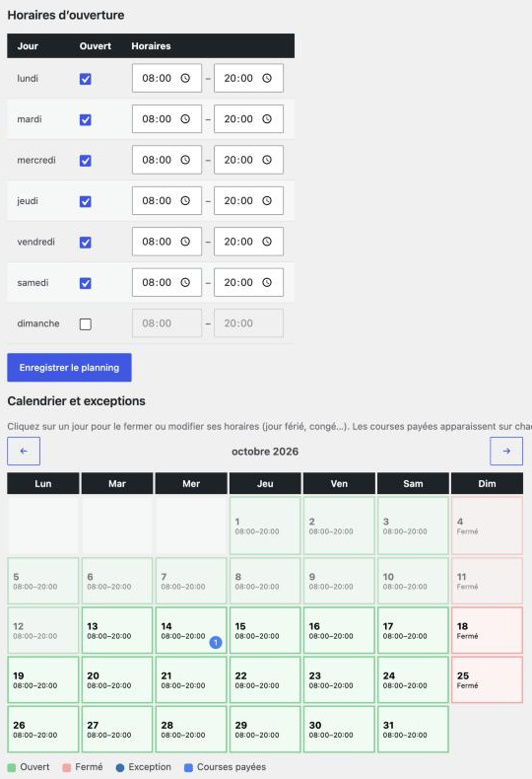This screenshot has width=532, height=779.
Task: Edit mardi closing time field 20:00
Action: (248, 118)
